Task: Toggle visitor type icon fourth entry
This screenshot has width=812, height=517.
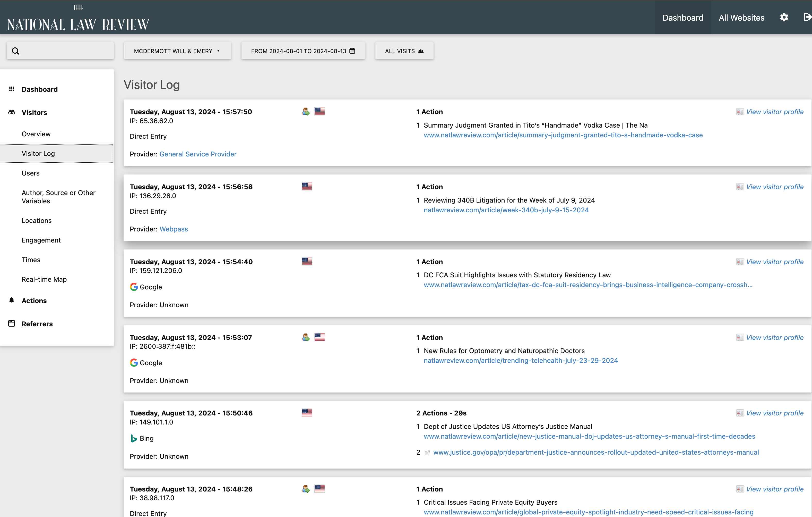Action: point(306,336)
